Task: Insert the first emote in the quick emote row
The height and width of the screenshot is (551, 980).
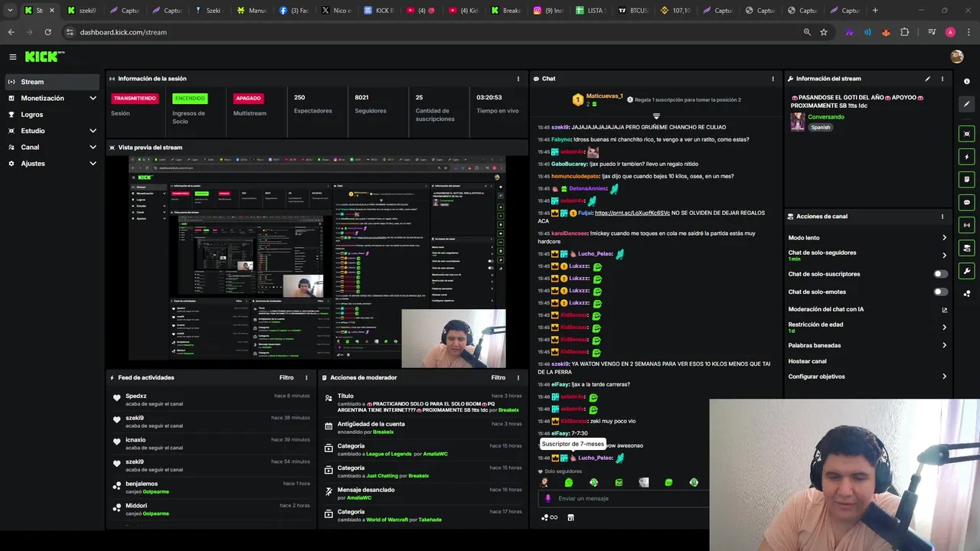Action: coord(544,483)
